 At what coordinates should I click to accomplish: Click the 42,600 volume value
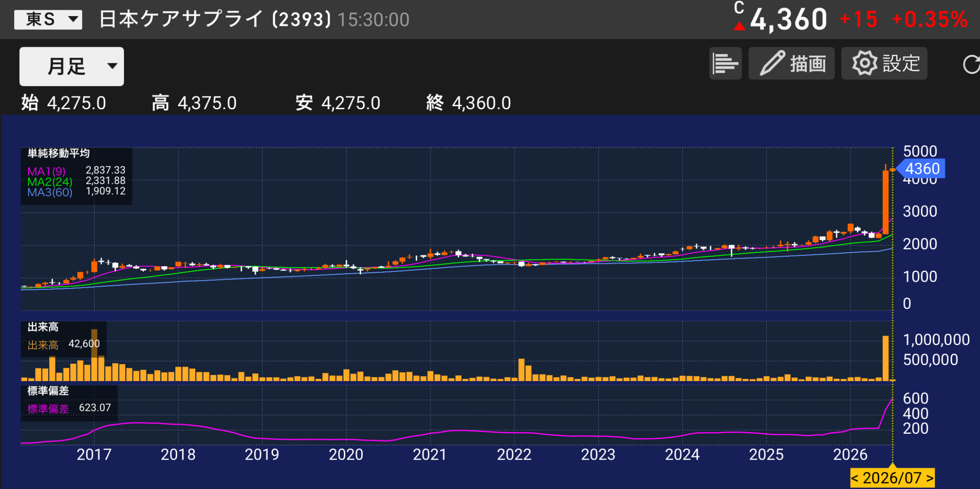click(84, 344)
